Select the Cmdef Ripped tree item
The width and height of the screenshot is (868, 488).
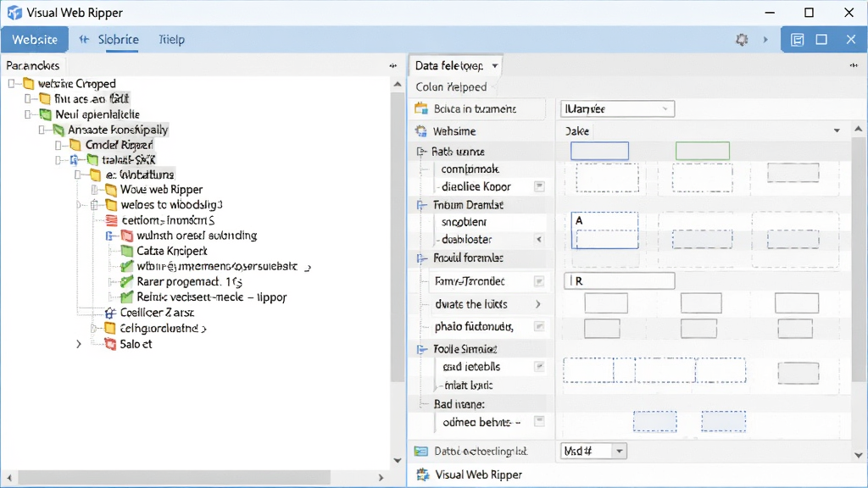[x=119, y=145]
